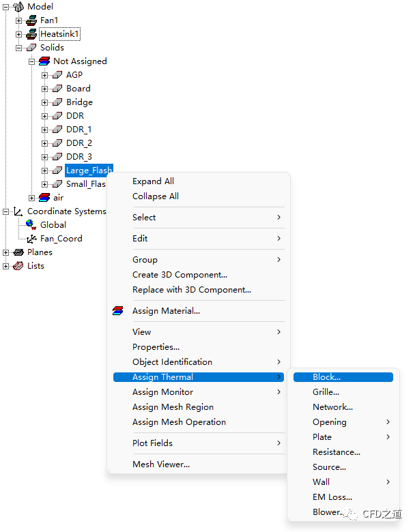Click the Model root icon
The image size is (415, 532).
click(18, 7)
